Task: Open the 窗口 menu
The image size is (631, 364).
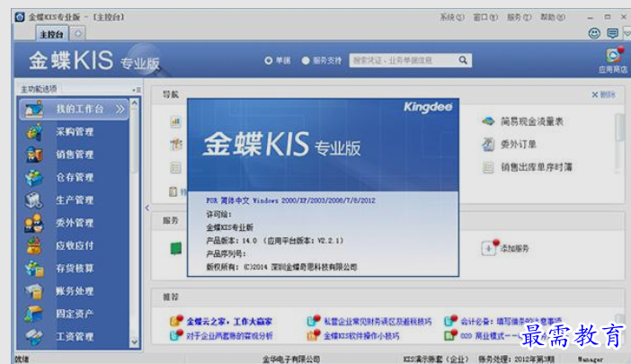Action: coord(485,17)
